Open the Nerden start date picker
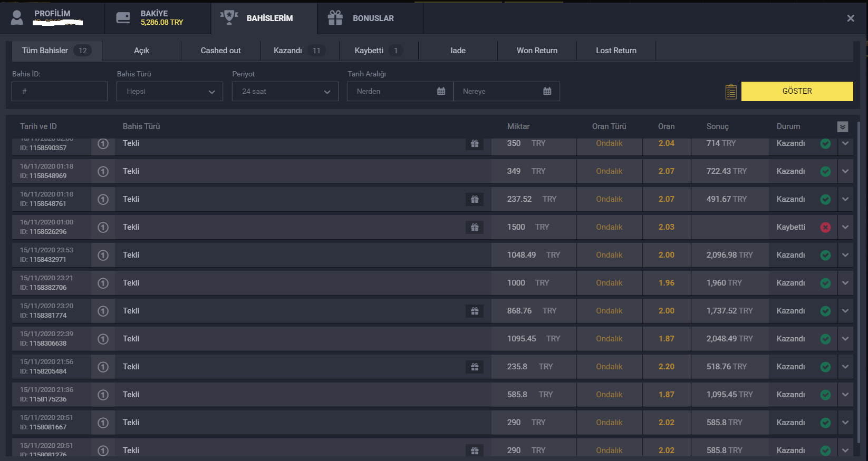This screenshot has height=461, width=868. (x=400, y=91)
